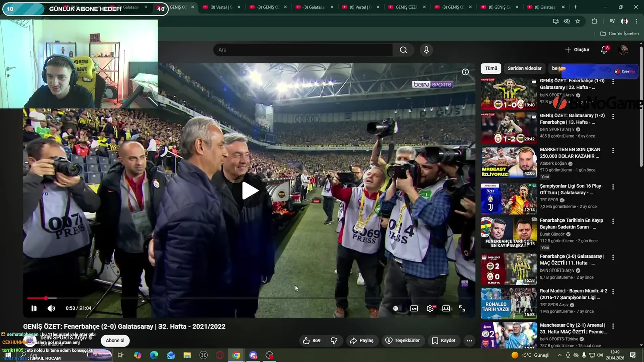Select the Seriden videolar chip
The image size is (644, 362).
(524, 68)
